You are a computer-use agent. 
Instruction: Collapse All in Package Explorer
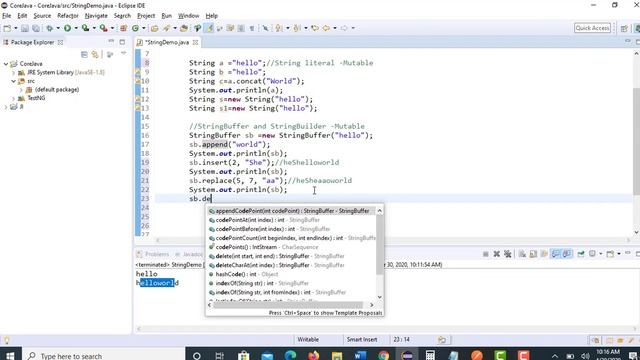click(84, 54)
